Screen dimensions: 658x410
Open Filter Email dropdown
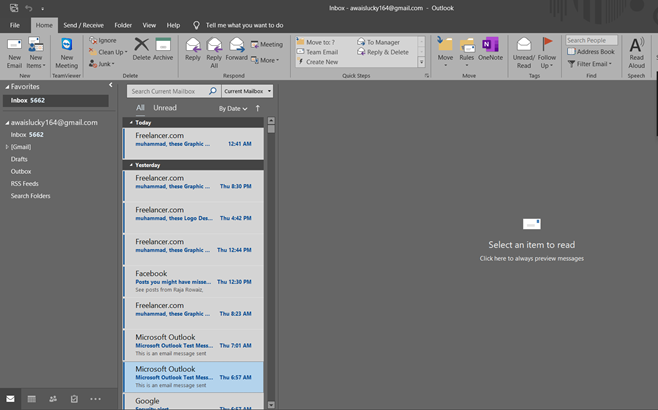pos(589,64)
